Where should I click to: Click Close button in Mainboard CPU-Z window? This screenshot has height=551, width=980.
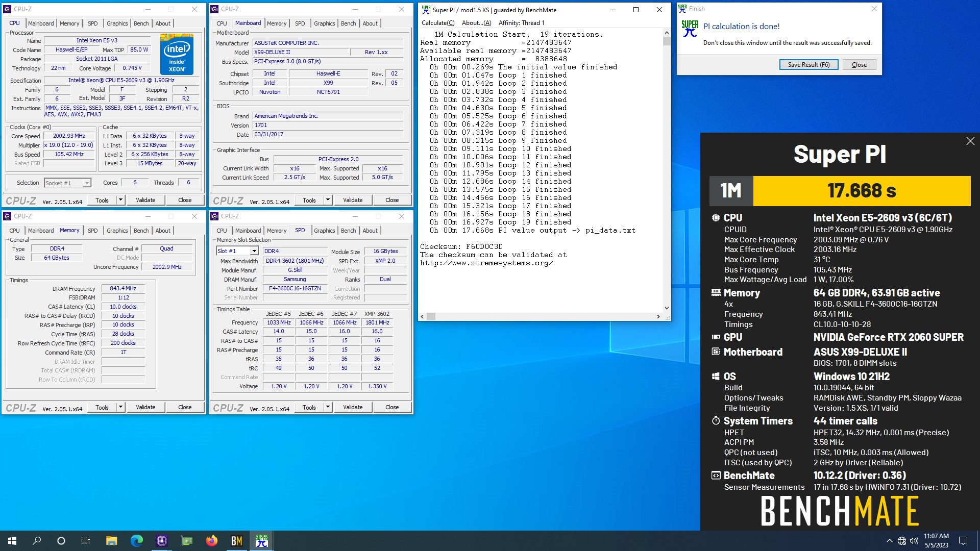coord(392,200)
